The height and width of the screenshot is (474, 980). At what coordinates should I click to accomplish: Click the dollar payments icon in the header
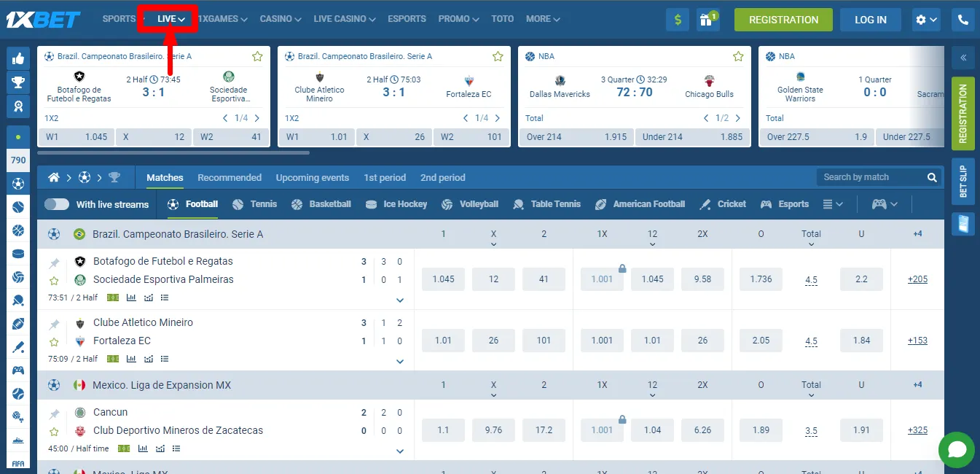tap(677, 20)
